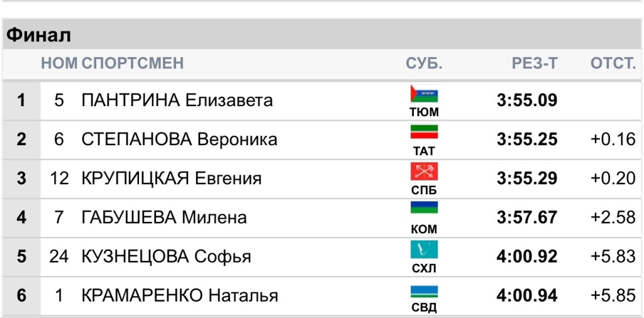
Task: Click winning result time 3:55.09
Action: (527, 100)
